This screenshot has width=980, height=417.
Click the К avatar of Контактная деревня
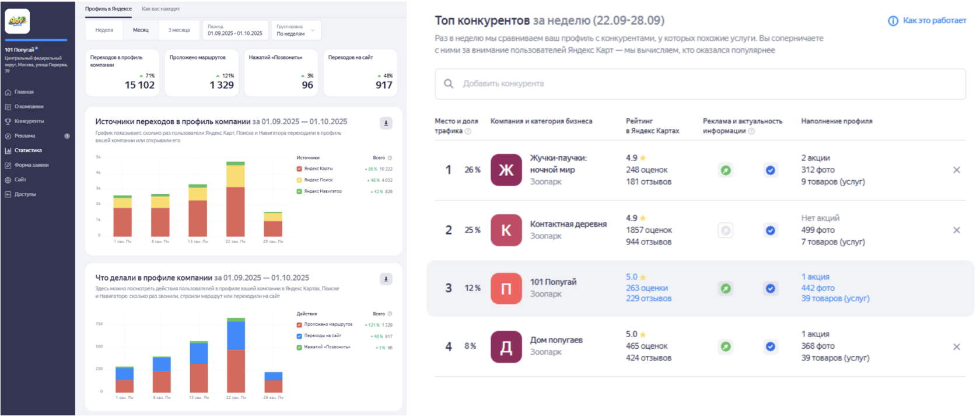(x=506, y=230)
